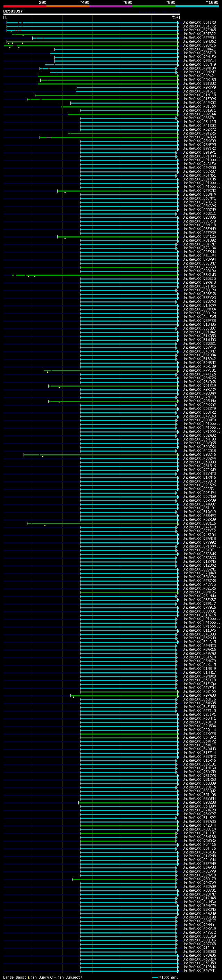
Task: Select the UniRef100_A9RE44 label
Action: 199,114
